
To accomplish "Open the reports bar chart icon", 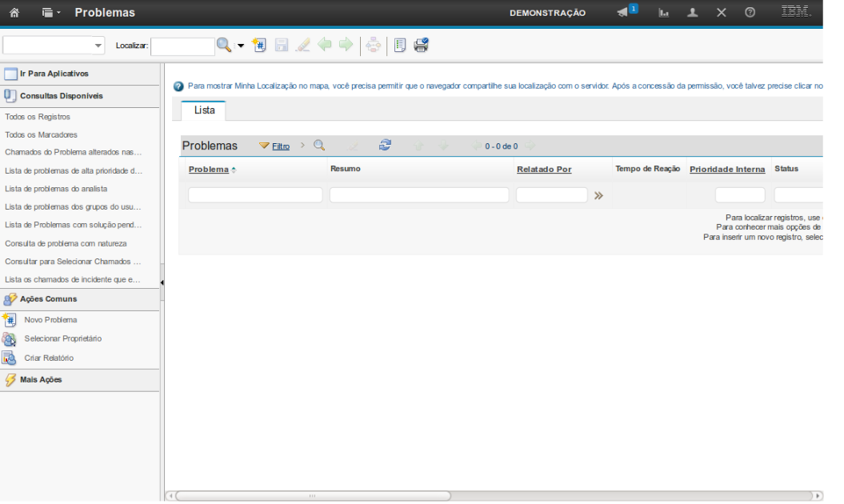I will (x=663, y=13).
